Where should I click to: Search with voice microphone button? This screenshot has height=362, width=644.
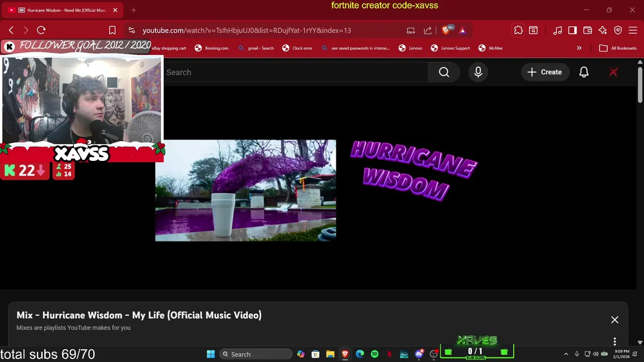click(x=478, y=72)
